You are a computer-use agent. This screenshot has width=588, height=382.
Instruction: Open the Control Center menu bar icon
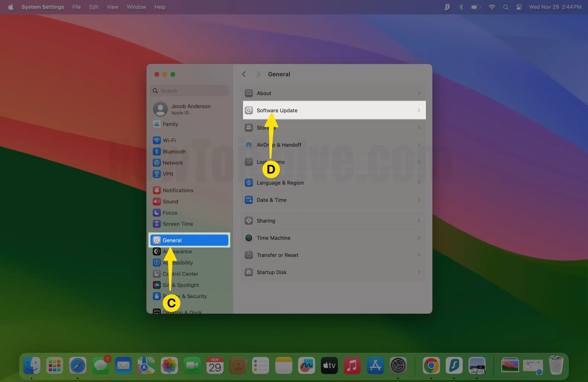tap(519, 7)
